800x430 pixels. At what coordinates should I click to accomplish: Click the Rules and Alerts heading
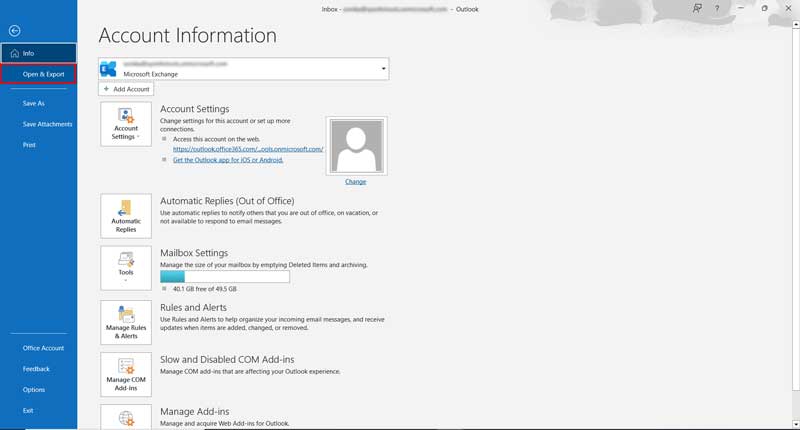point(193,308)
